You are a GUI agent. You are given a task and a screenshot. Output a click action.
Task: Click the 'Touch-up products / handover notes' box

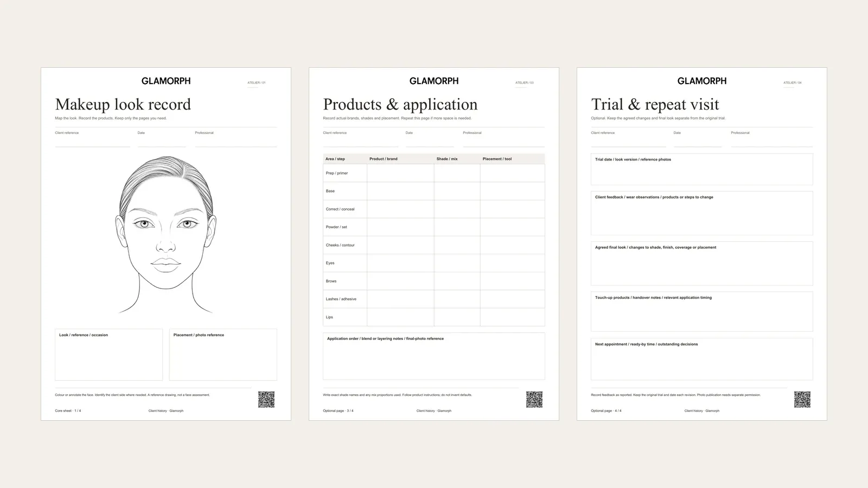(x=702, y=312)
